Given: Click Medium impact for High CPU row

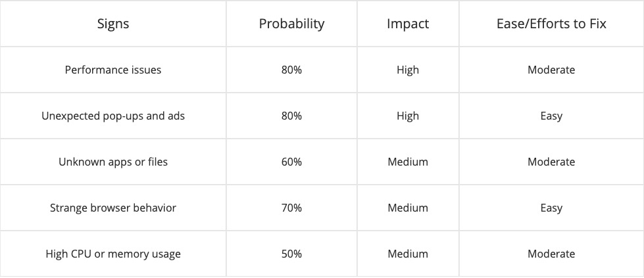Looking at the screenshot, I should tap(408, 254).
